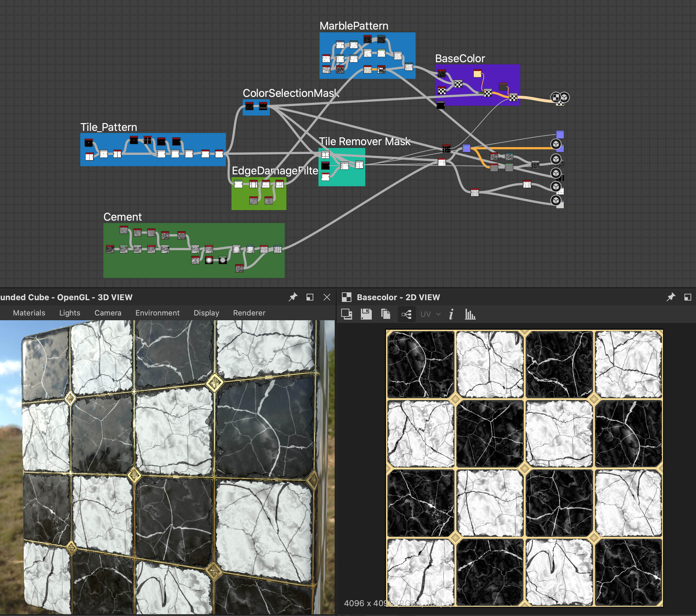Select the BaseColor frame label
Viewport: 696px width, 616px height.
click(460, 58)
